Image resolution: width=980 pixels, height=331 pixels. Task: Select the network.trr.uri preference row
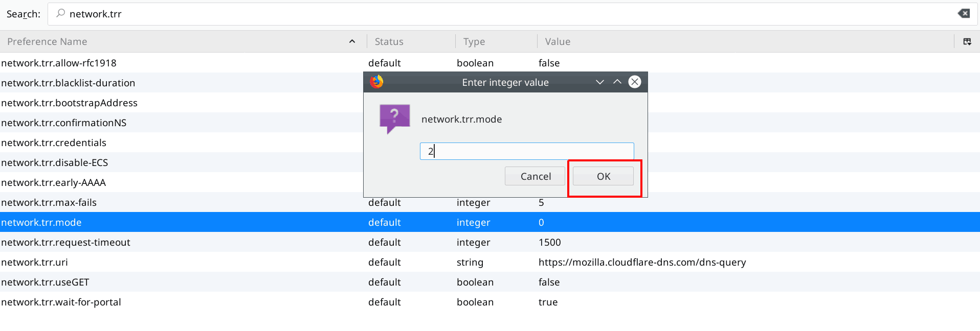(x=490, y=262)
